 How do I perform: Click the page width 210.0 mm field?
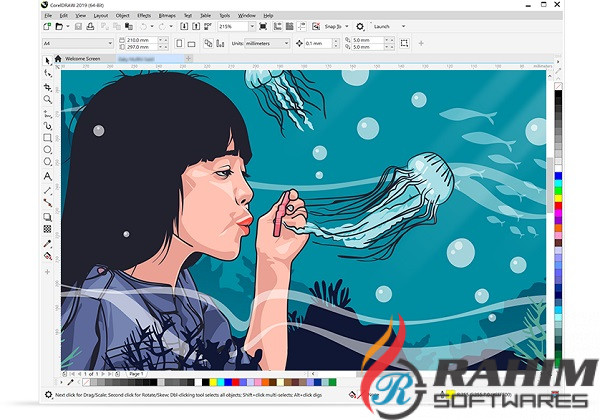142,40
